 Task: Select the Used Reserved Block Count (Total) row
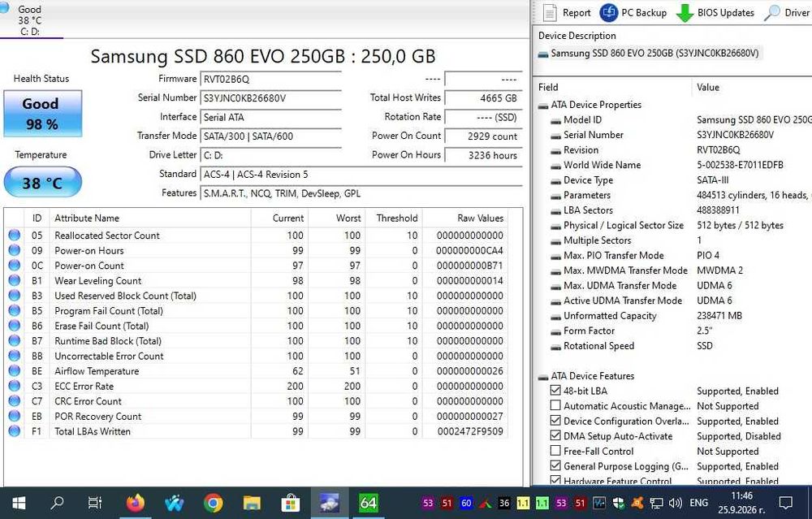pos(257,296)
